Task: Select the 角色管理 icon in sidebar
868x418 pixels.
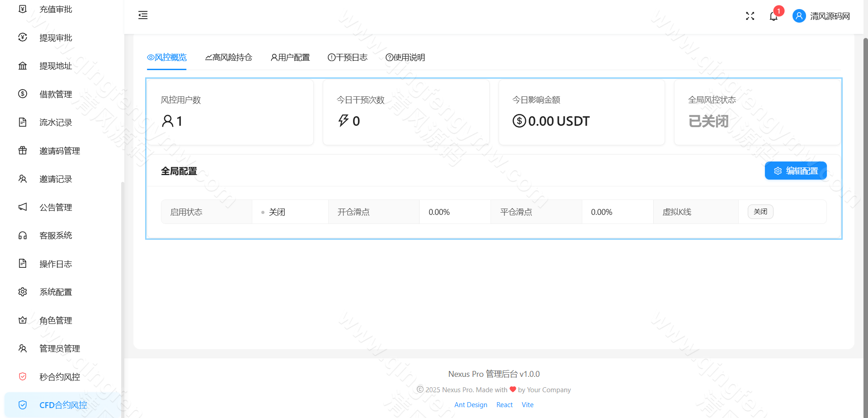Action: 23,320
